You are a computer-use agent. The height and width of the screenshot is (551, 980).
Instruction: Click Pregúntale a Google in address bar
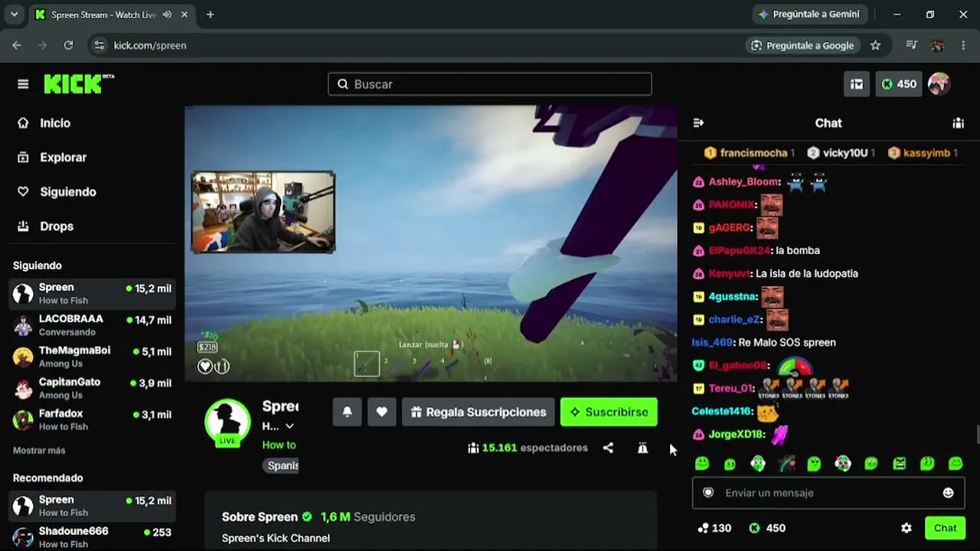pyautogui.click(x=802, y=45)
